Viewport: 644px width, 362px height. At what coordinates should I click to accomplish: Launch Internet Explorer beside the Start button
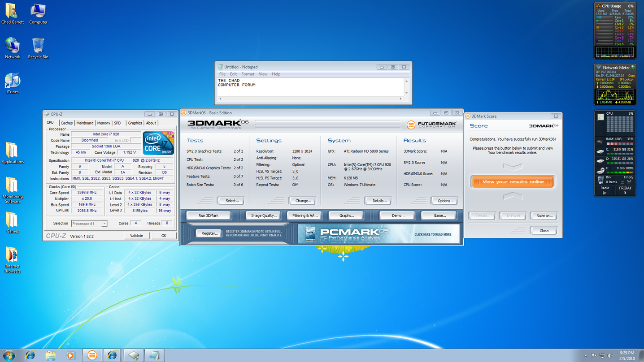click(30, 355)
